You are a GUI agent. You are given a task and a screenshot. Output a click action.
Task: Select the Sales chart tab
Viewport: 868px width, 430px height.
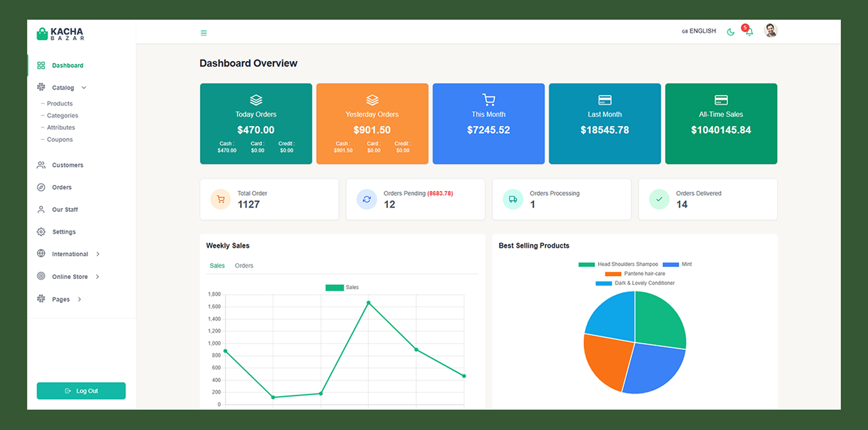(217, 266)
